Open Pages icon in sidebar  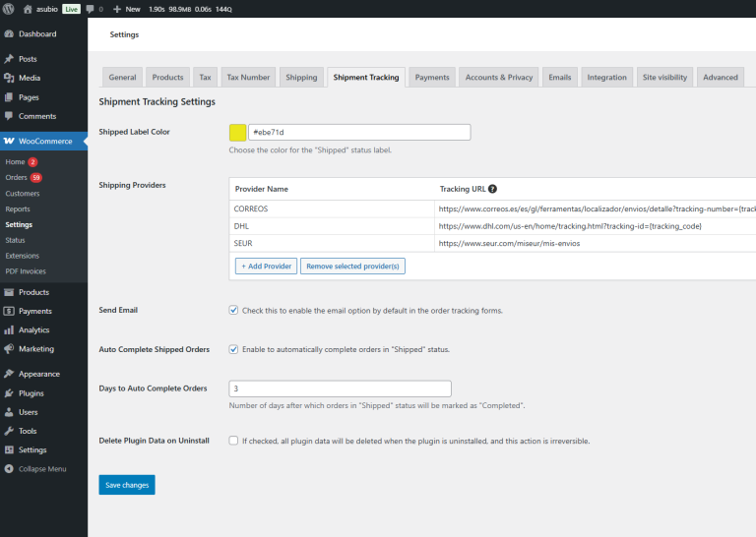[x=9, y=97]
